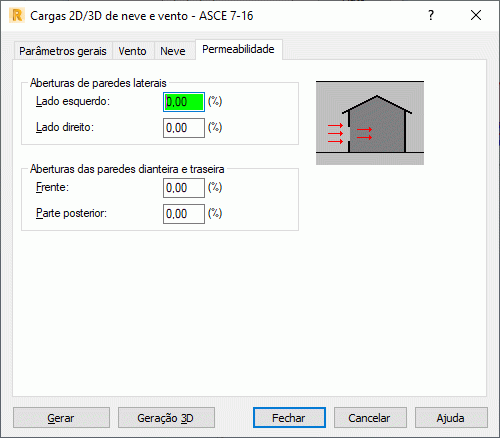The image size is (500, 438).
Task: Click the Lado direito input field
Action: [x=184, y=128]
